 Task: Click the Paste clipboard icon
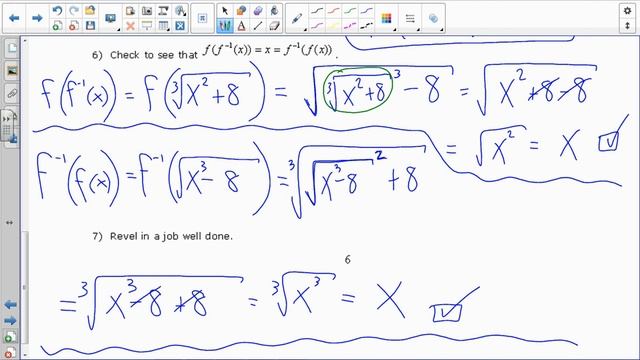pos(130,11)
